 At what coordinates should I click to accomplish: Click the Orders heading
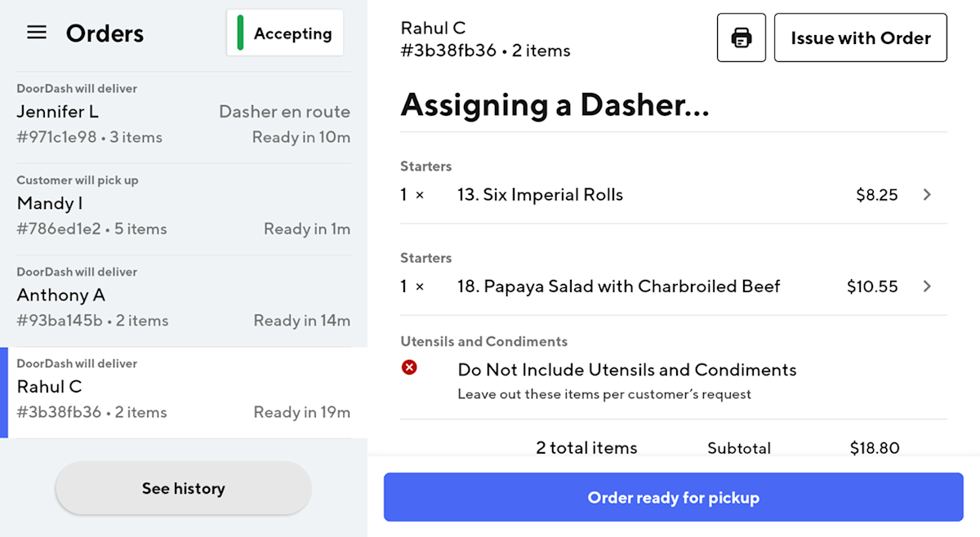pos(105,33)
